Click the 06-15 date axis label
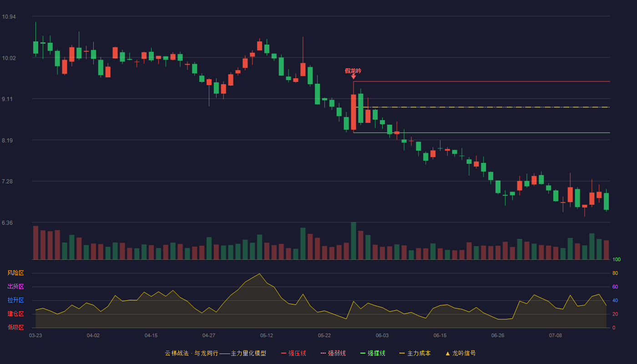The image size is (637, 364). (x=440, y=335)
